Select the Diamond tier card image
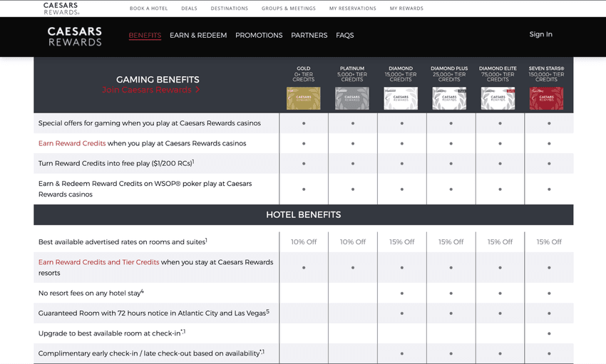The height and width of the screenshot is (364, 606). [x=401, y=98]
